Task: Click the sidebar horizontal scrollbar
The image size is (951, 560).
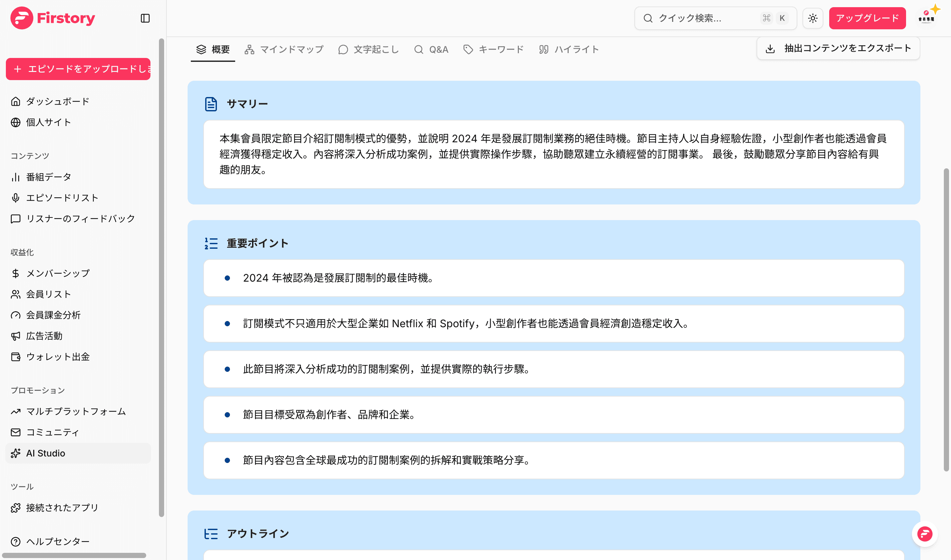Action: point(74,555)
